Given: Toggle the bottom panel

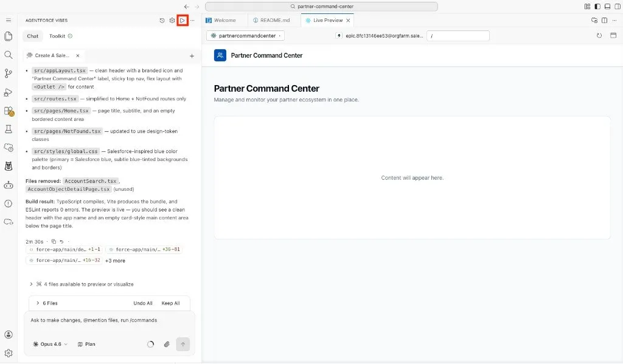Looking at the screenshot, I should 608,6.
